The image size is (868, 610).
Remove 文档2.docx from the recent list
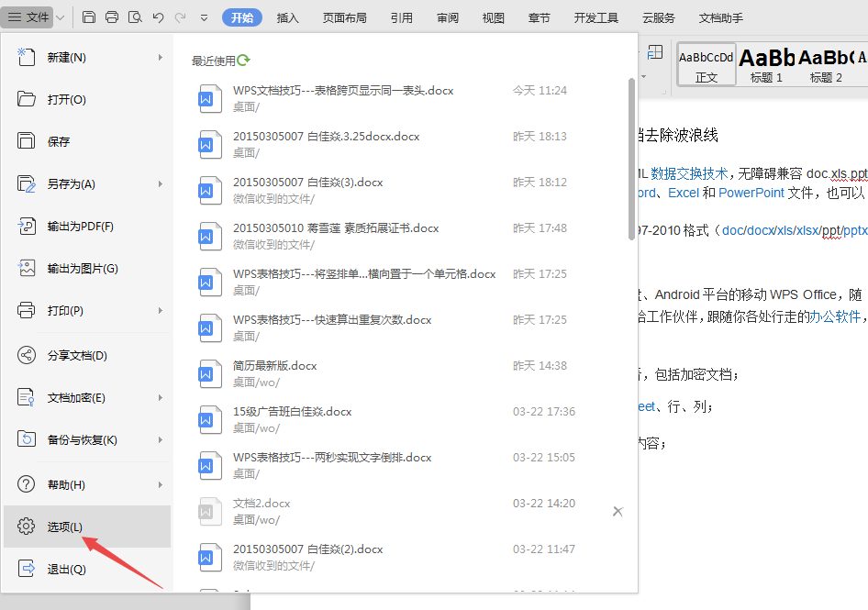618,512
